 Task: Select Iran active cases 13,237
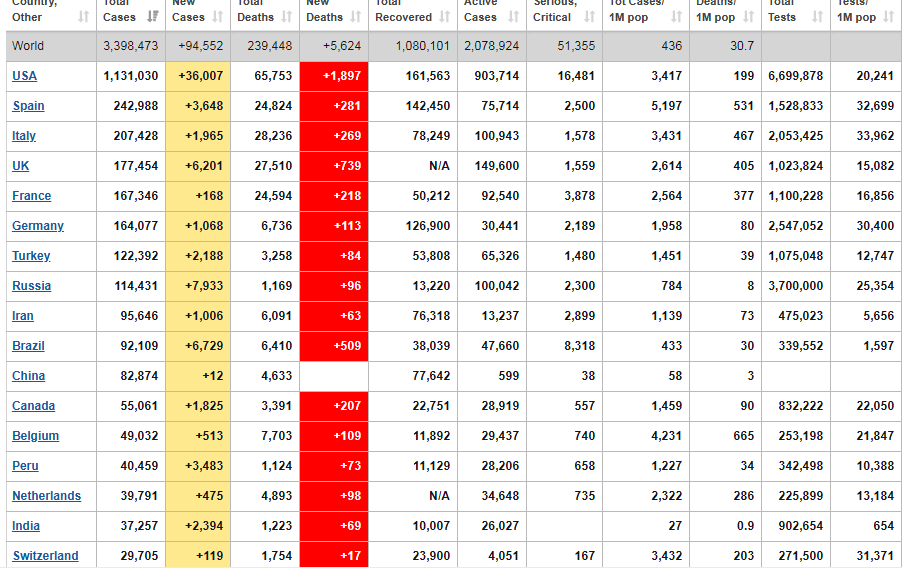(500, 315)
